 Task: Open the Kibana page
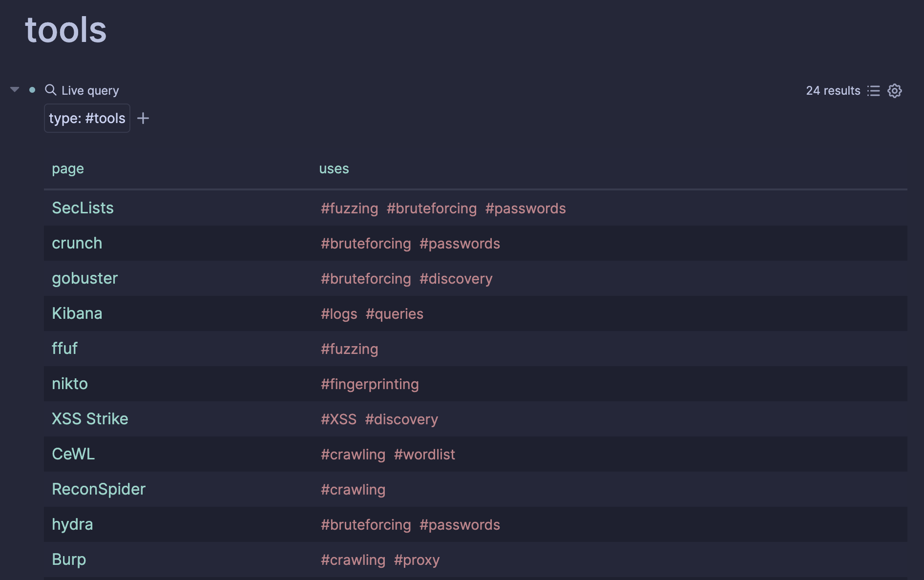tap(77, 313)
